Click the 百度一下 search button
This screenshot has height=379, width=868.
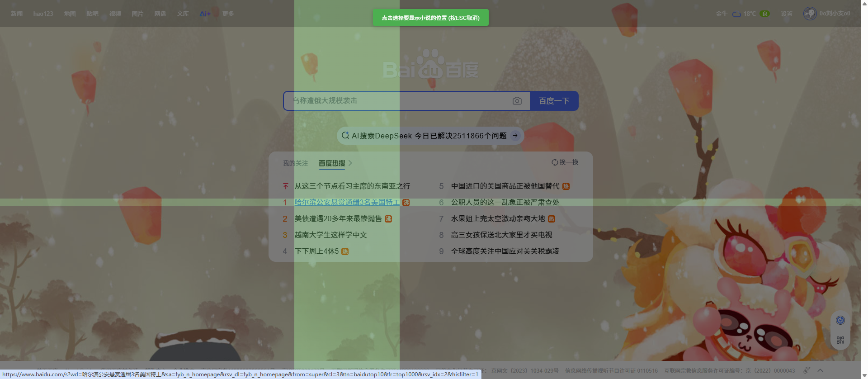tap(554, 101)
